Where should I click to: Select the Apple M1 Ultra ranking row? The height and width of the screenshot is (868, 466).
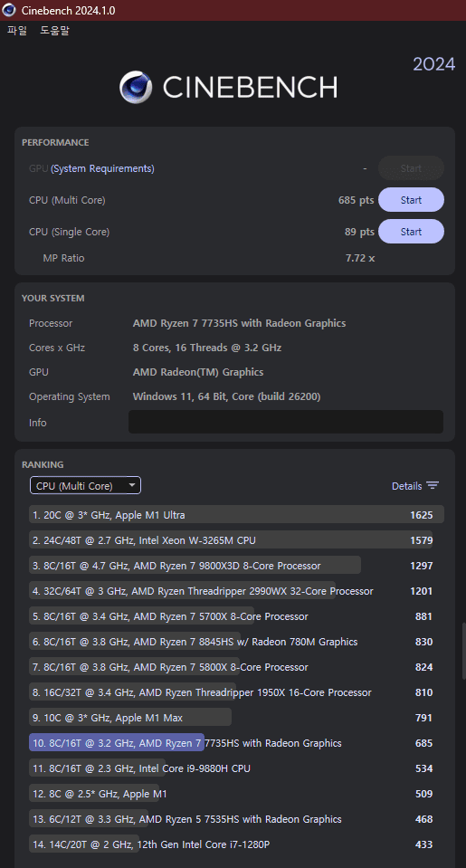236,515
